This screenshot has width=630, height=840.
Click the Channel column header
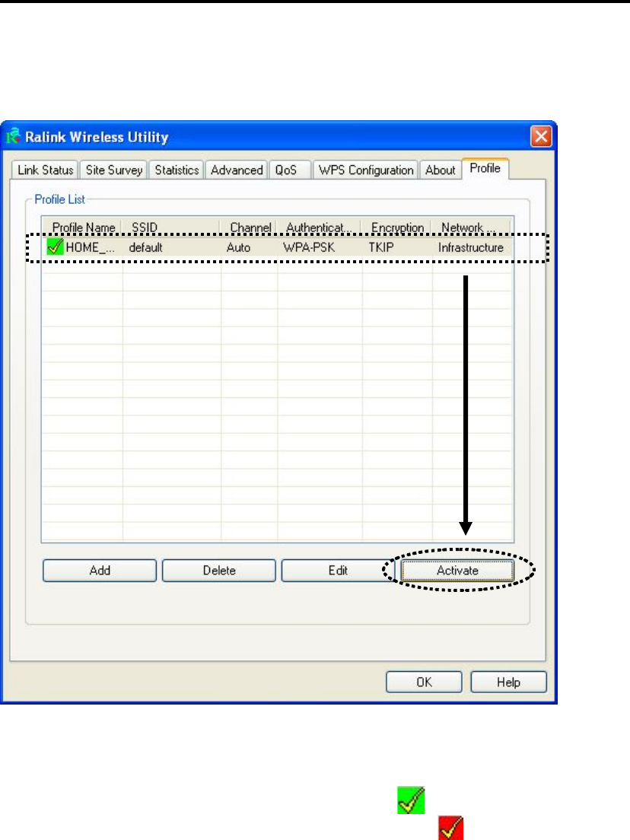(249, 228)
